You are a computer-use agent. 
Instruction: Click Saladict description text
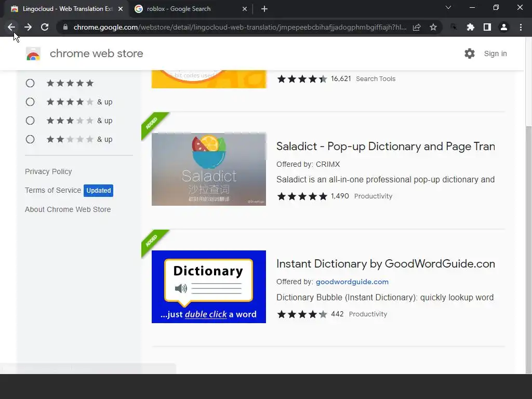(x=385, y=179)
